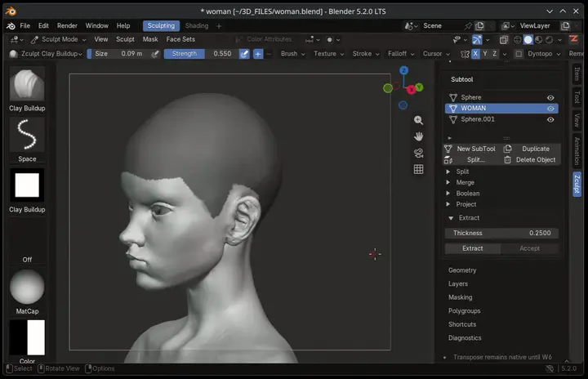Open the Brush settings dropdown
The height and width of the screenshot is (379, 588).
coord(293,54)
